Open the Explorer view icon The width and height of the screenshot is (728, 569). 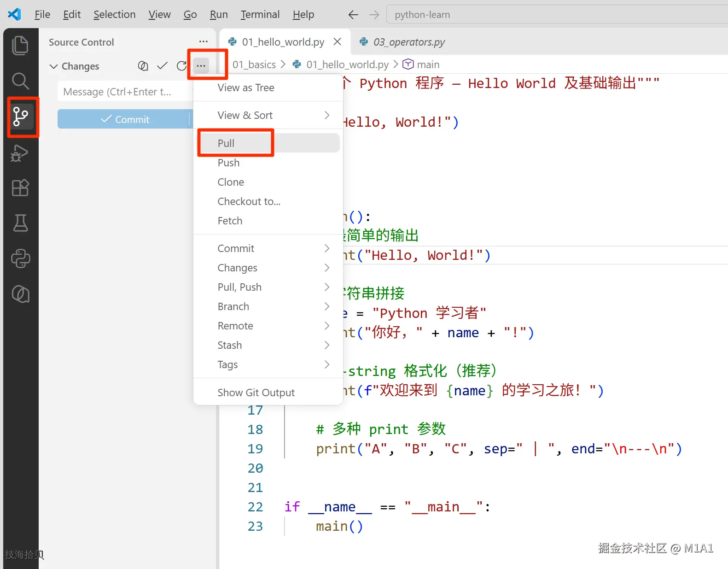pos(20,45)
